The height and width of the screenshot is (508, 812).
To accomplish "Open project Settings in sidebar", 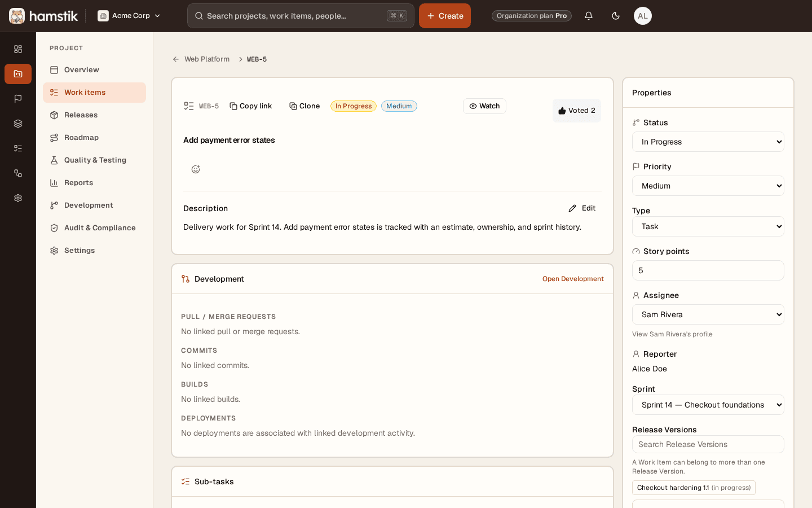I will tap(94, 251).
